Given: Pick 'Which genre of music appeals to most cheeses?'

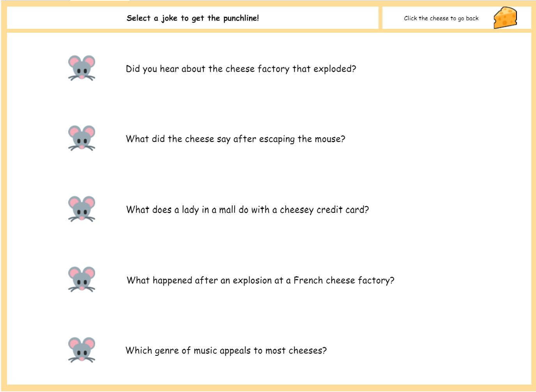Looking at the screenshot, I should pos(226,350).
